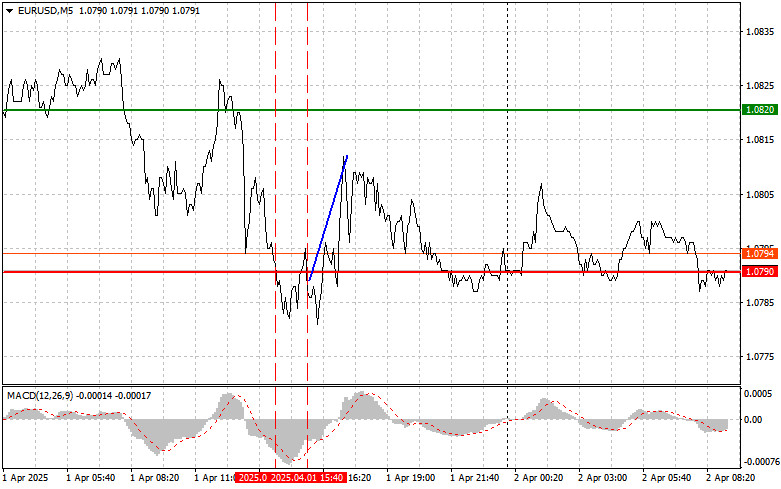The image size is (781, 489).
Task: Click the green 1.0820 price level label
Action: pyautogui.click(x=760, y=110)
